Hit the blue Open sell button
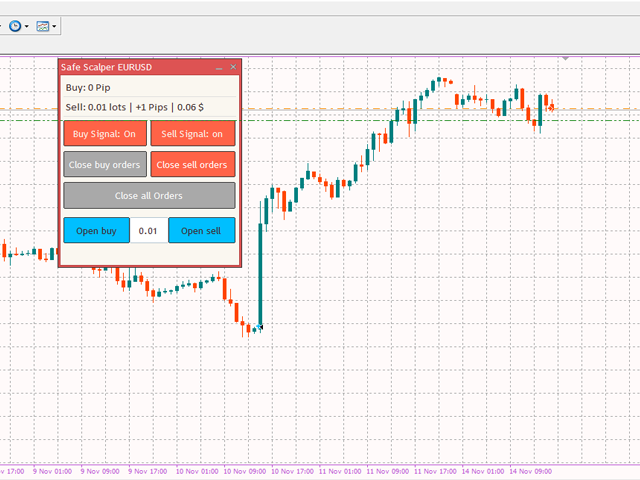 (201, 230)
